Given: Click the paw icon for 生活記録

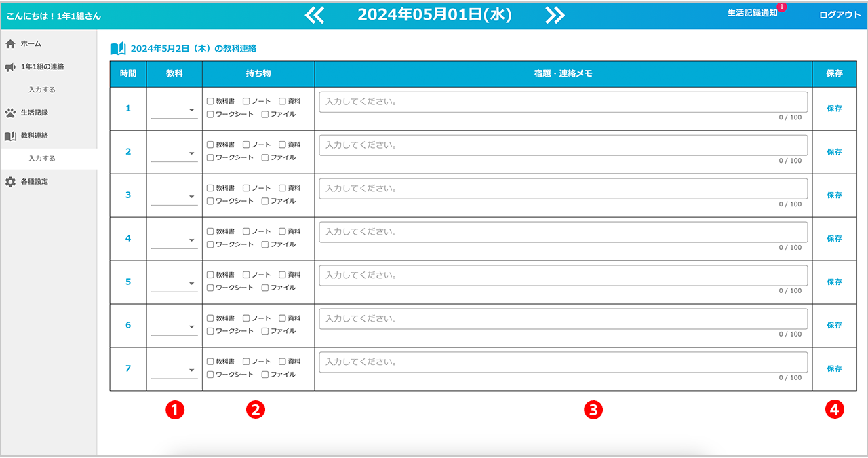Looking at the screenshot, I should point(10,113).
